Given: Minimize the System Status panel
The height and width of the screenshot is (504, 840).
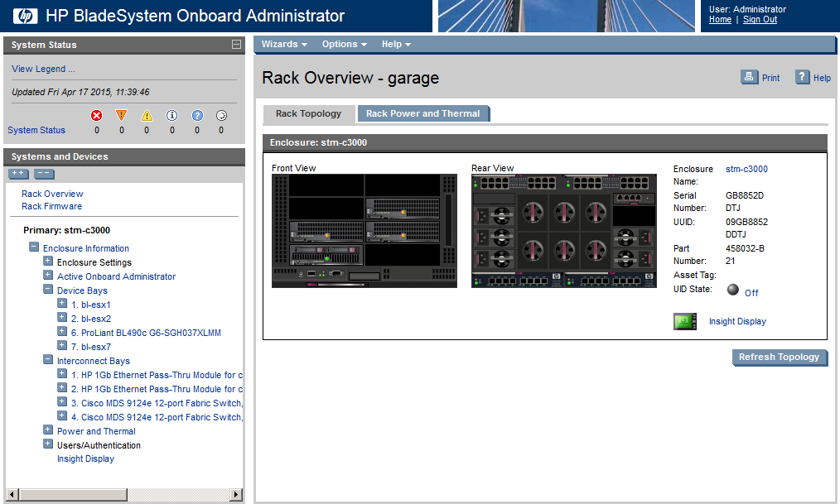Looking at the screenshot, I should point(236,45).
